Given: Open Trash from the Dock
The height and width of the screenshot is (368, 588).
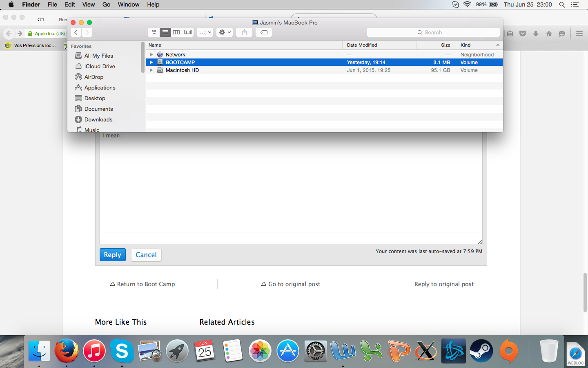Looking at the screenshot, I should pyautogui.click(x=549, y=351).
